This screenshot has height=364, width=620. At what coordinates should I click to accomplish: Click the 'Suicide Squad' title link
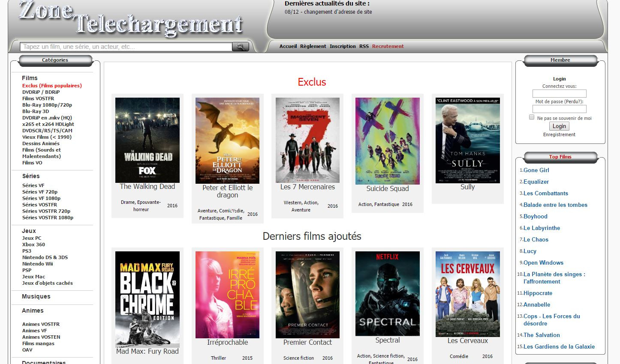(x=388, y=188)
